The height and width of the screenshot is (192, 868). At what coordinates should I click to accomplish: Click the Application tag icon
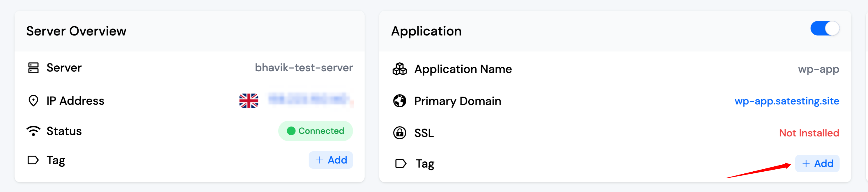tap(400, 164)
